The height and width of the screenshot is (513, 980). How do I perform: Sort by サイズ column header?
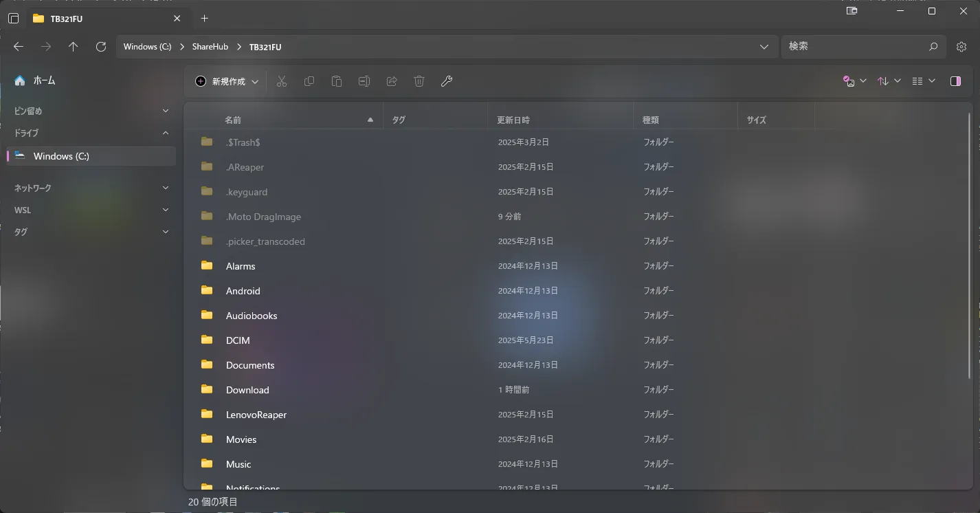[x=777, y=120]
